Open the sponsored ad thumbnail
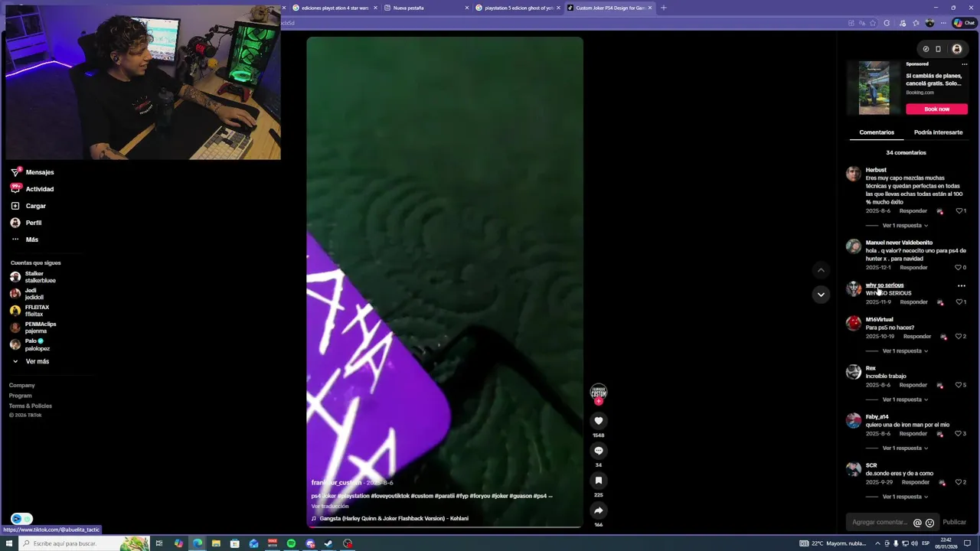Viewport: 980px width, 551px height. [x=874, y=88]
